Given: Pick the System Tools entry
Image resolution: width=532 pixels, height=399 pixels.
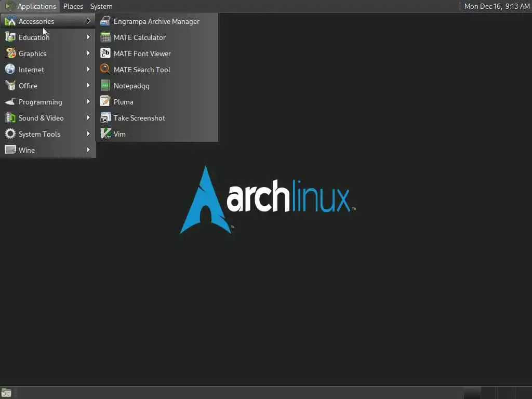Looking at the screenshot, I should pos(48,134).
